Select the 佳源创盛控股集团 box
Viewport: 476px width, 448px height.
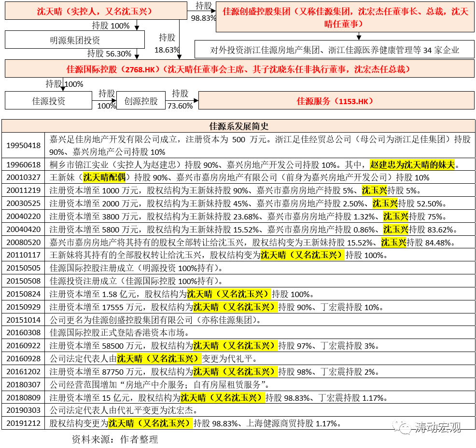point(346,17)
